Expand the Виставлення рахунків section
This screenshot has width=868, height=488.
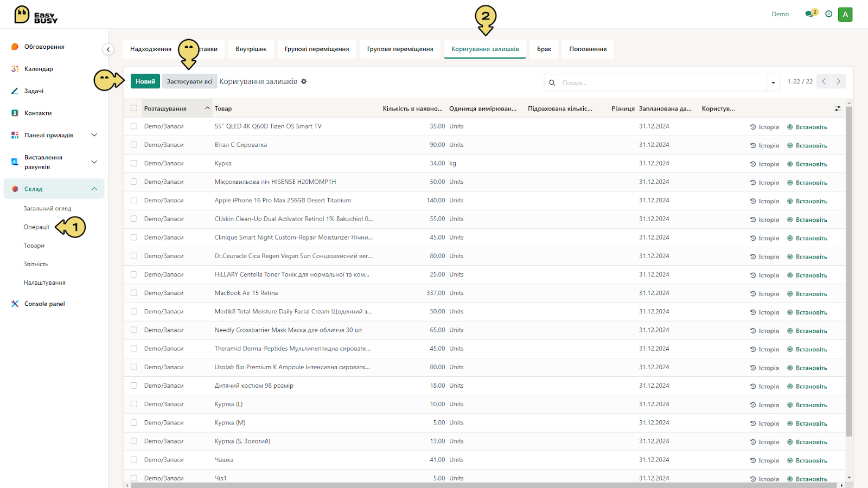94,162
